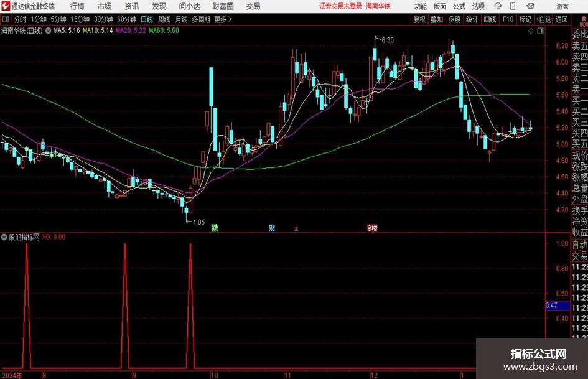Open the 问小达 menu
The image size is (588, 379).
point(189,6)
